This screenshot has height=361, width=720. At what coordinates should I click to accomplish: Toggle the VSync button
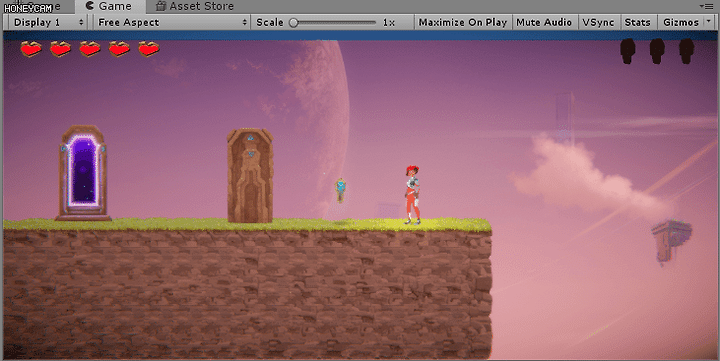click(x=598, y=23)
